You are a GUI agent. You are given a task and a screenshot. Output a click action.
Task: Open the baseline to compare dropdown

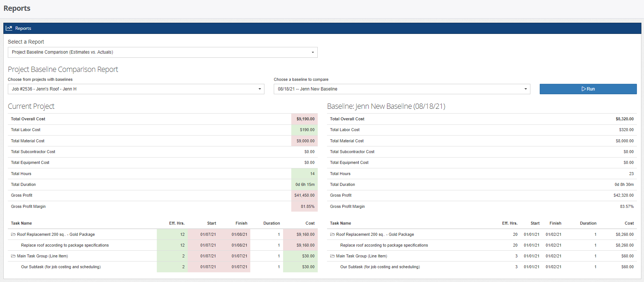point(402,89)
